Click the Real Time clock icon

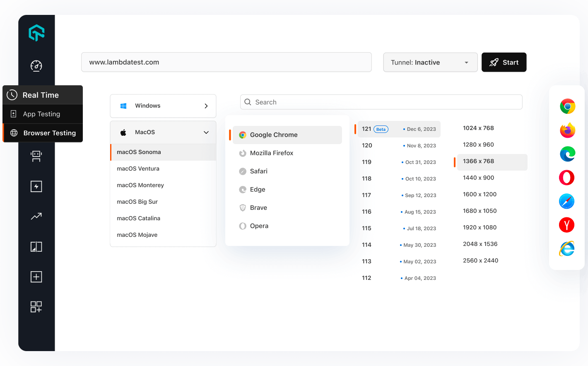[12, 95]
